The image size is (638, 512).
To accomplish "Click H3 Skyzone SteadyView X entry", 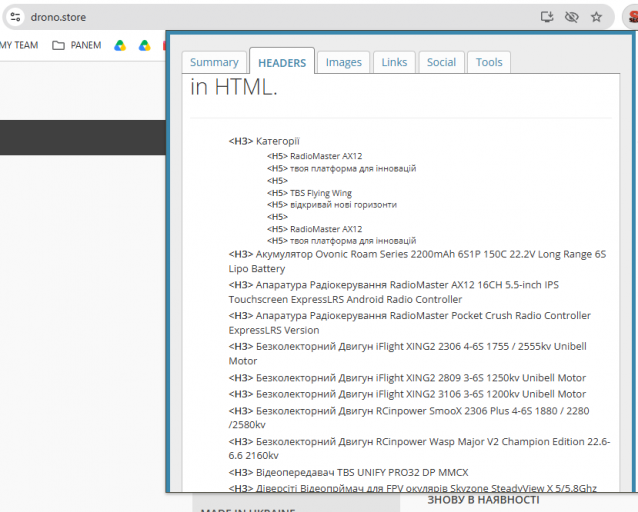I will tap(413, 488).
